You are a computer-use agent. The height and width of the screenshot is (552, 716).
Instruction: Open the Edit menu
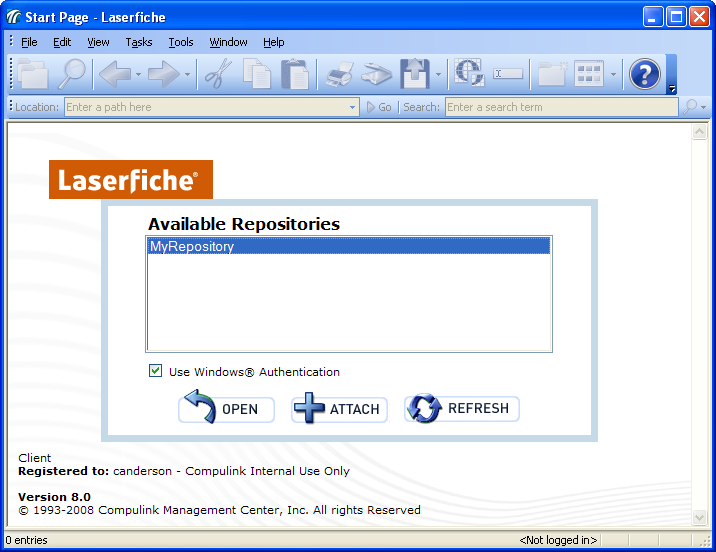(62, 42)
